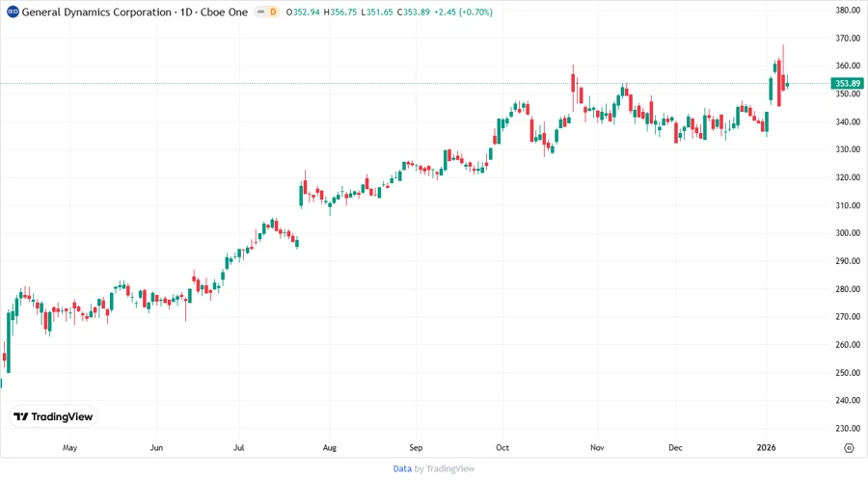Click the 380.00 price axis label

(x=848, y=10)
